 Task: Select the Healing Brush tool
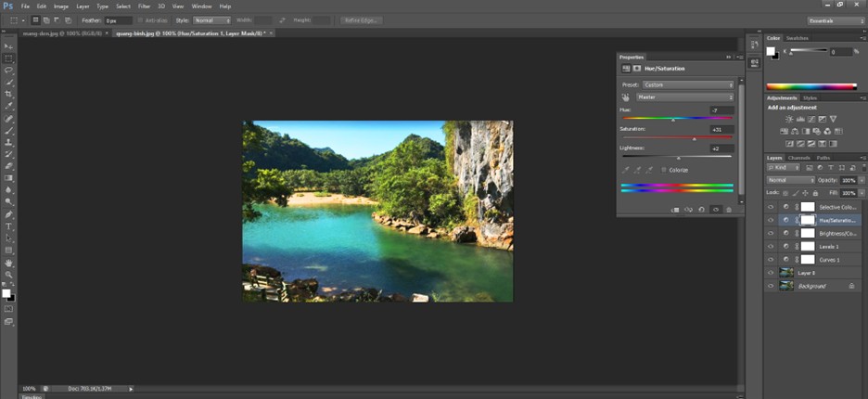click(x=8, y=119)
